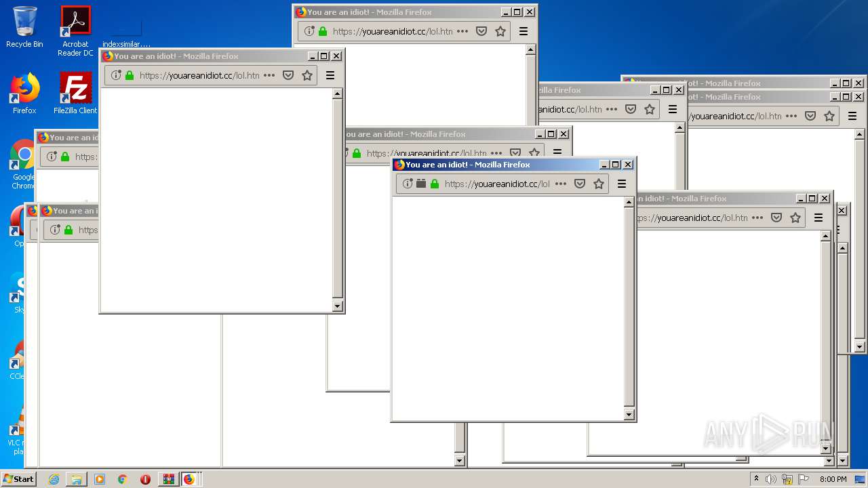Open the hamburger menu in the active Firefox window
The width and height of the screenshot is (868, 488).
tap(622, 184)
